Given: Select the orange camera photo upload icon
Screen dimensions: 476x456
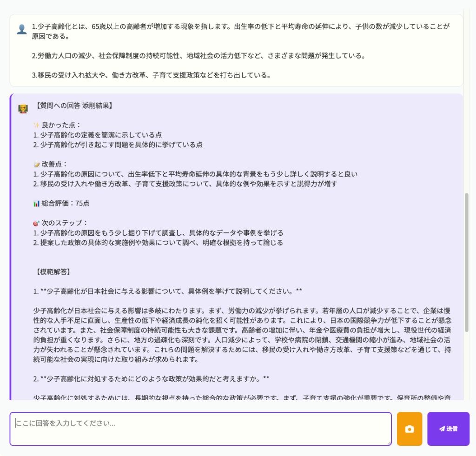Looking at the screenshot, I should pyautogui.click(x=409, y=429).
